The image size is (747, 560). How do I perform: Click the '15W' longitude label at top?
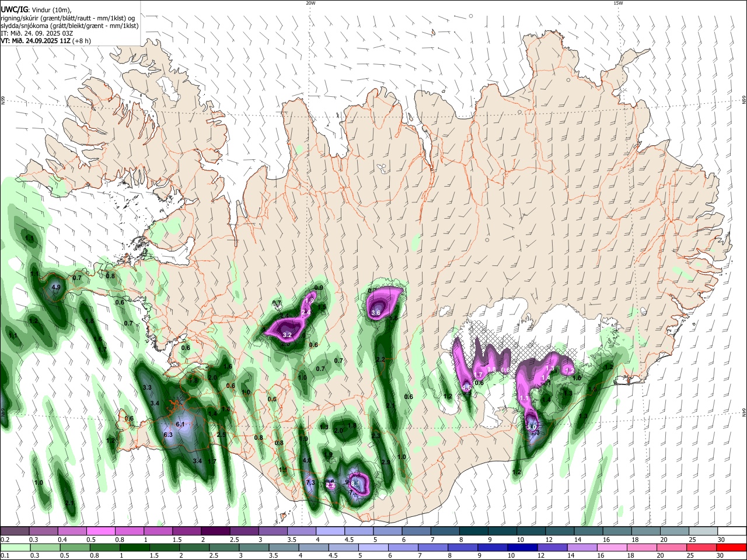point(618,3)
